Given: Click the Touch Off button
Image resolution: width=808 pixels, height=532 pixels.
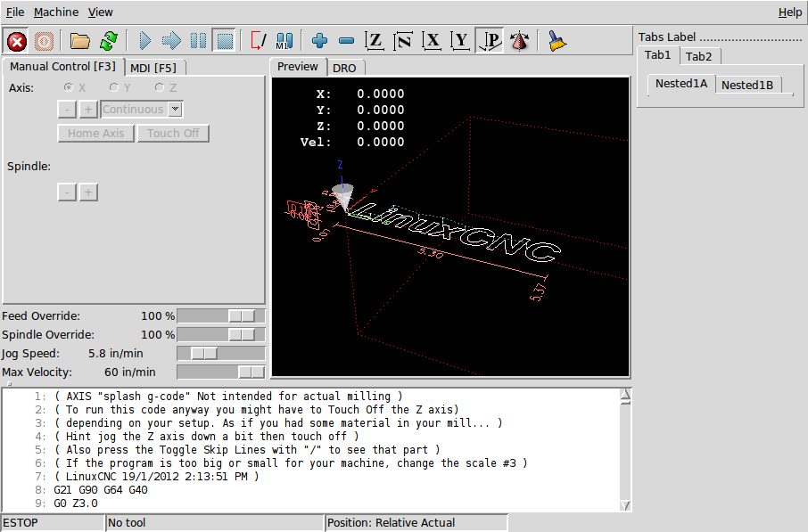Looking at the screenshot, I should [173, 134].
